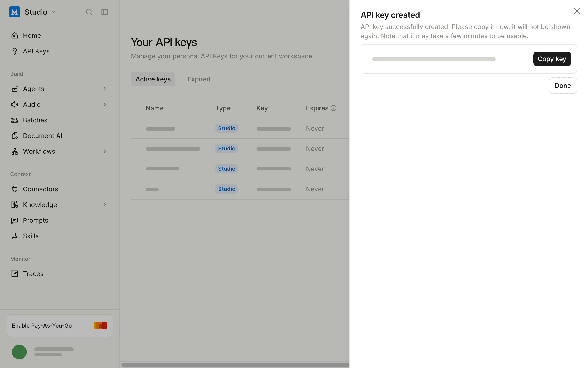Click the Traces icon in Monitor
This screenshot has width=588, height=368.
click(x=15, y=274)
